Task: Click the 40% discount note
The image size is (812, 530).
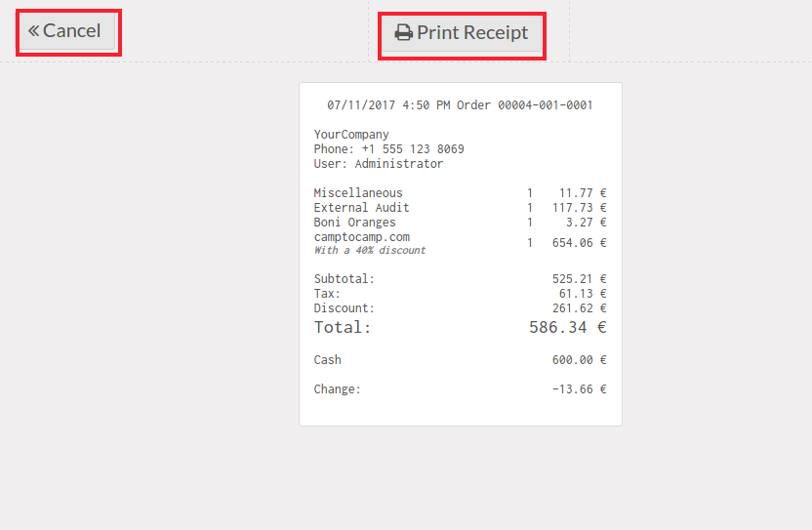Action: tap(370, 251)
